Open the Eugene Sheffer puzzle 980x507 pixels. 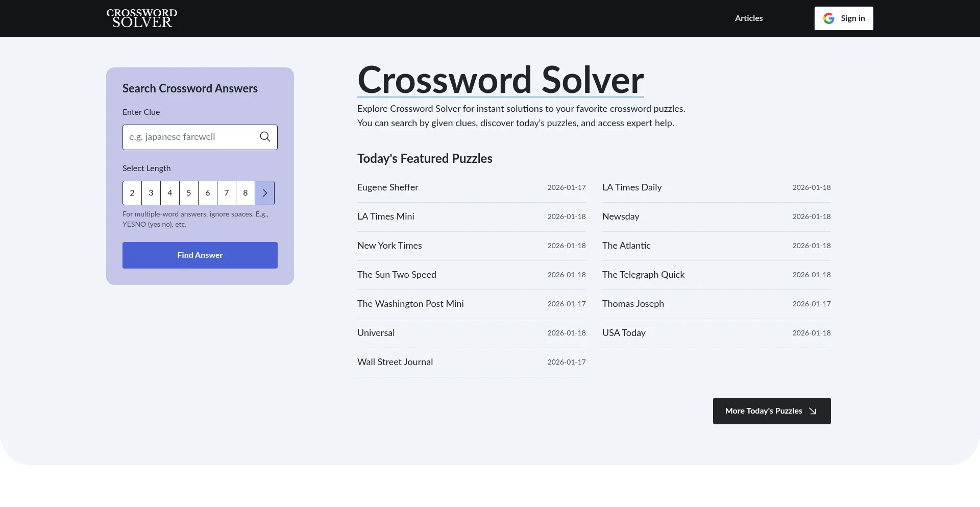[x=387, y=187]
